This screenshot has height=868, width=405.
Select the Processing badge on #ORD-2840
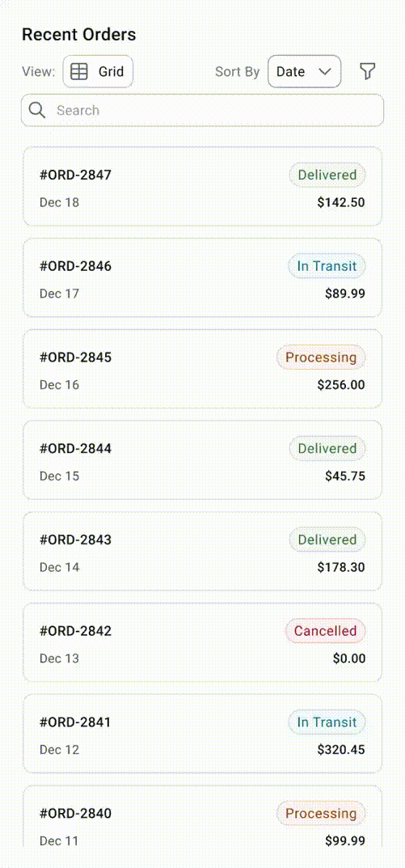click(x=321, y=814)
